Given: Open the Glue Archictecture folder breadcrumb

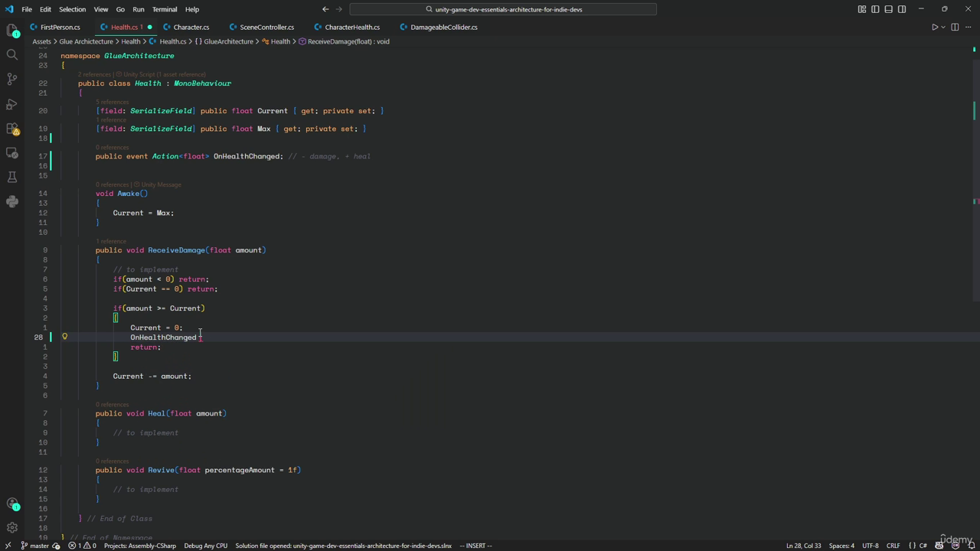Looking at the screenshot, I should pos(86,41).
